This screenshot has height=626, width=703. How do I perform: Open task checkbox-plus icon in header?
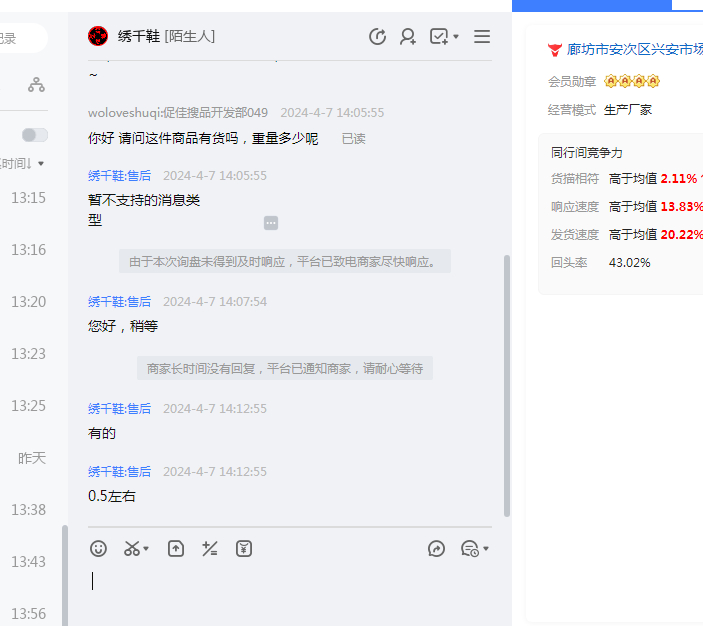439,36
